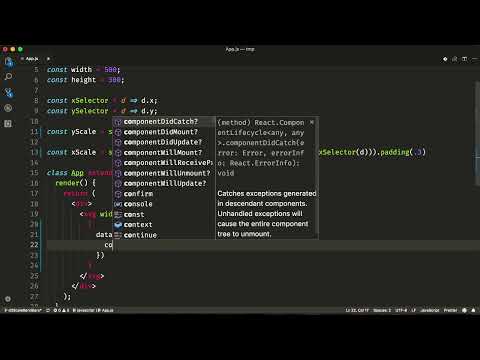
Task: Choose componentWillUpdate? suggestion
Action: tap(164, 184)
